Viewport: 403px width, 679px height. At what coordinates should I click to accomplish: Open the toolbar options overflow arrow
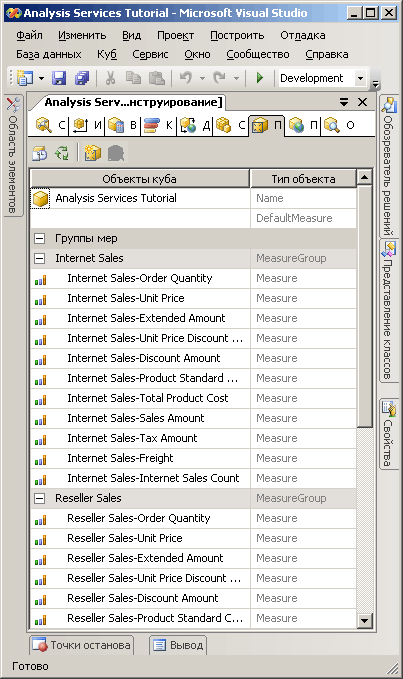(375, 84)
